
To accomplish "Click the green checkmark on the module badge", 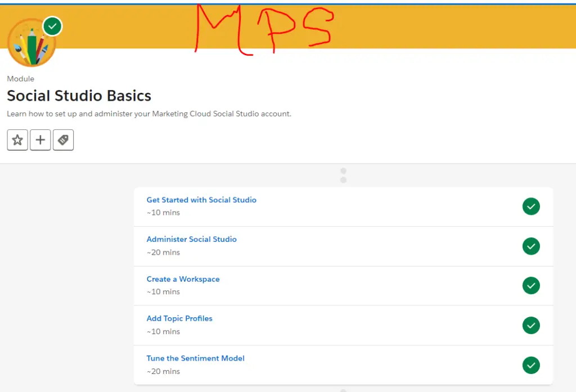I will coord(52,25).
